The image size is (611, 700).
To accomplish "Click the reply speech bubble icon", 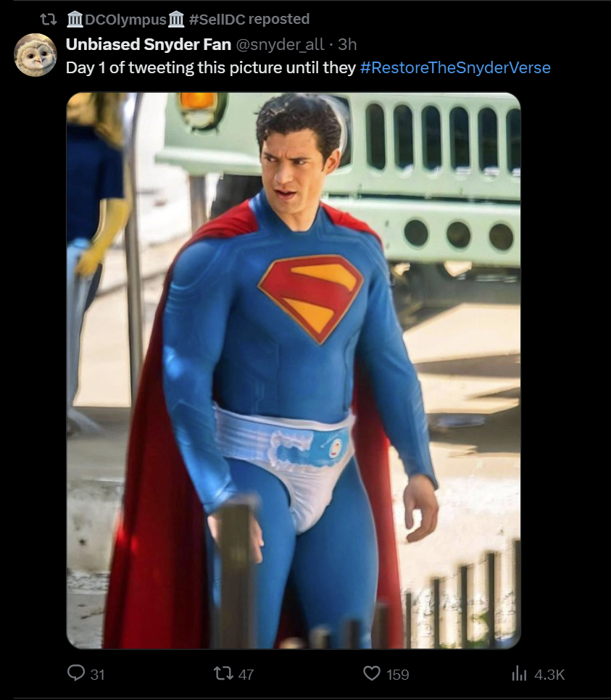I will pos(76,672).
